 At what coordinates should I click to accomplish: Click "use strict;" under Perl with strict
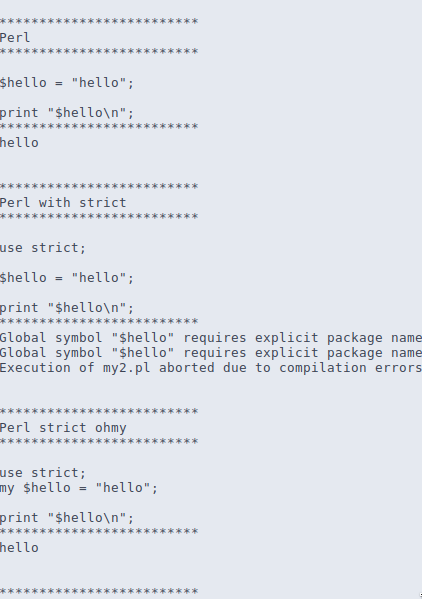coord(43,248)
